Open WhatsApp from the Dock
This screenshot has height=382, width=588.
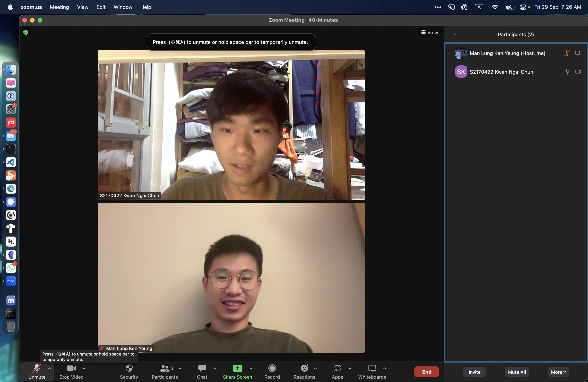tap(11, 268)
